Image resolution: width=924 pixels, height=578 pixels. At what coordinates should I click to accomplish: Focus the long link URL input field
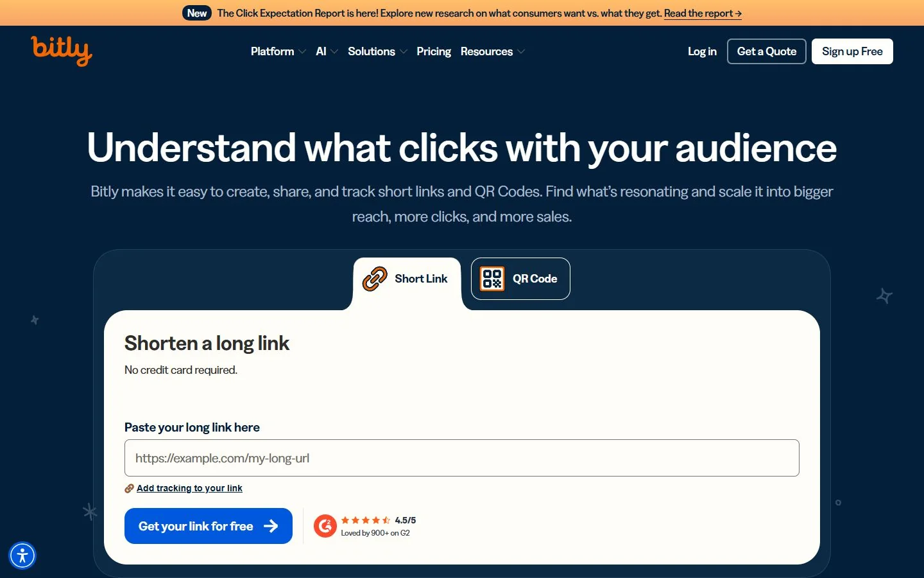[462, 458]
